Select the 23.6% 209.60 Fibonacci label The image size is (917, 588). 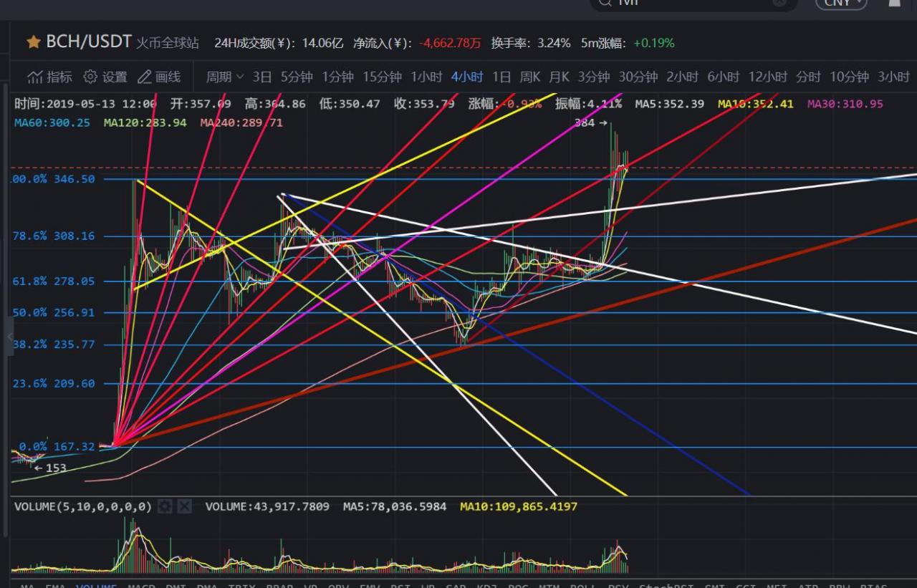click(54, 384)
